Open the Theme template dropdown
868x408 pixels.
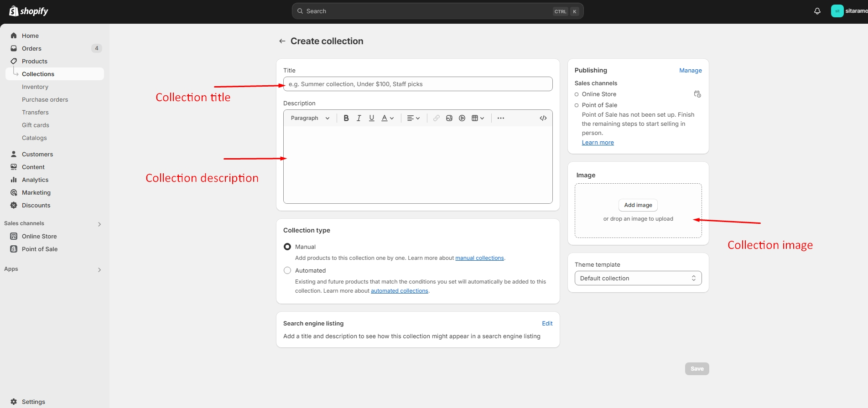(638, 278)
